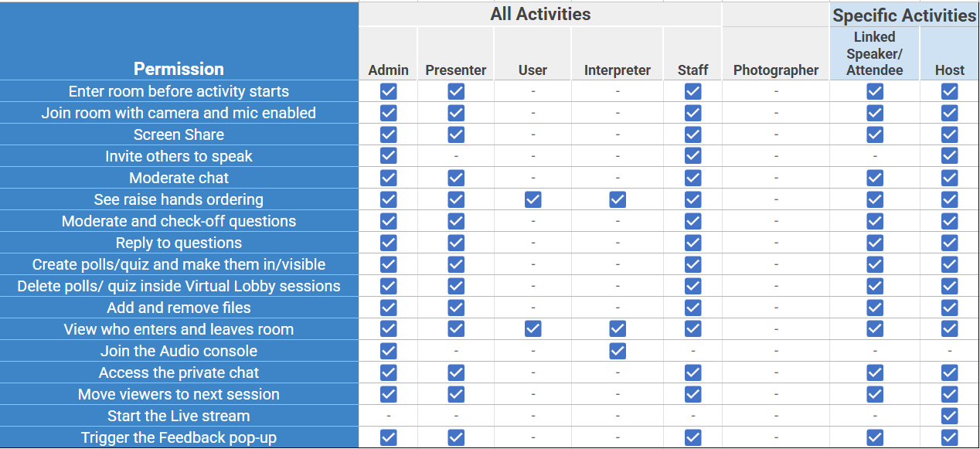Screen dimensions: 980x449
Task: Click the Permission header cell
Action: tap(179, 69)
